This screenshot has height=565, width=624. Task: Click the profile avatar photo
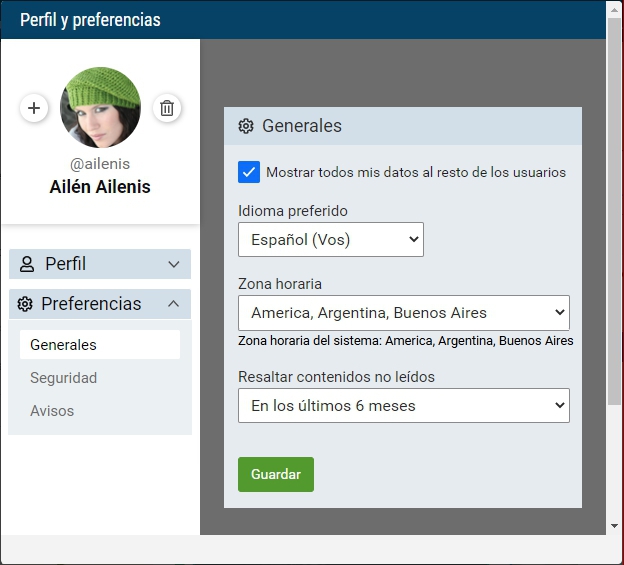pyautogui.click(x=100, y=107)
